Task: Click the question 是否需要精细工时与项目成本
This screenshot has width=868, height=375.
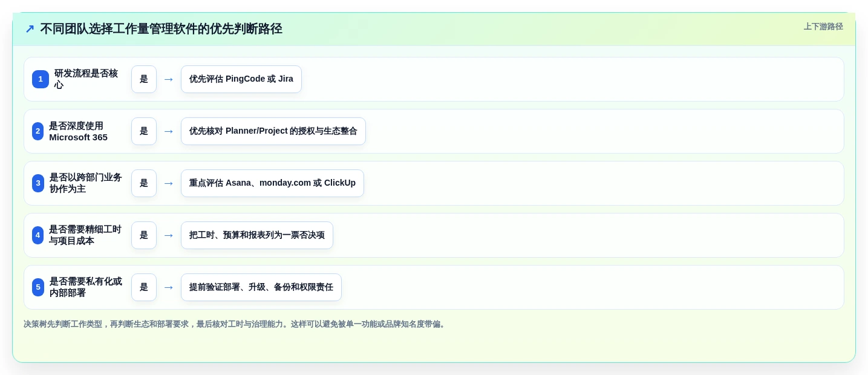Action: pyautogui.click(x=85, y=235)
